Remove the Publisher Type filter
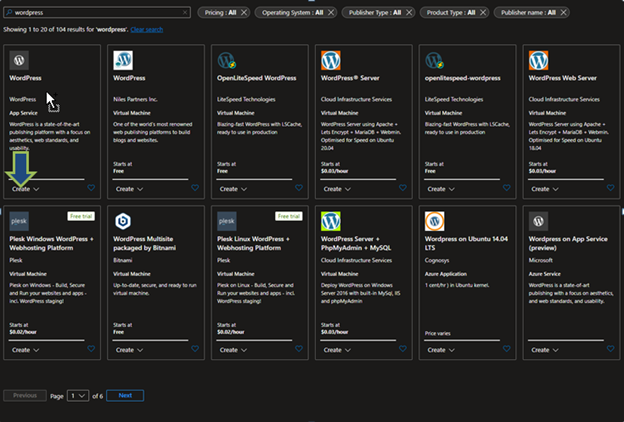The width and height of the screenshot is (624, 422). click(x=409, y=12)
